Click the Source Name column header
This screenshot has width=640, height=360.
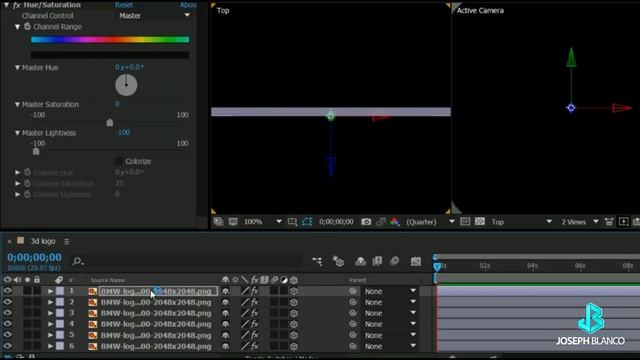(108, 280)
